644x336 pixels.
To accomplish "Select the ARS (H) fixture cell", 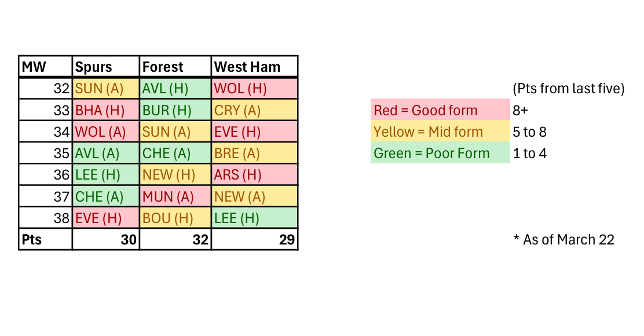I will 254,175.
